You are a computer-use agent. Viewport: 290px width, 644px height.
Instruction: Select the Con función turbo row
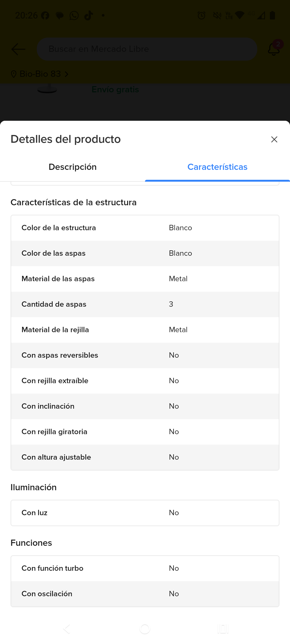click(x=145, y=568)
